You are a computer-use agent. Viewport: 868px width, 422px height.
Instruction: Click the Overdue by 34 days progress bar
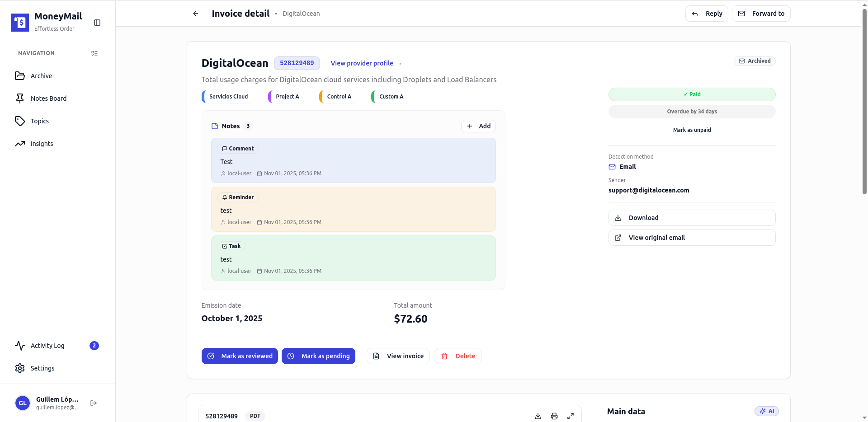coord(692,111)
